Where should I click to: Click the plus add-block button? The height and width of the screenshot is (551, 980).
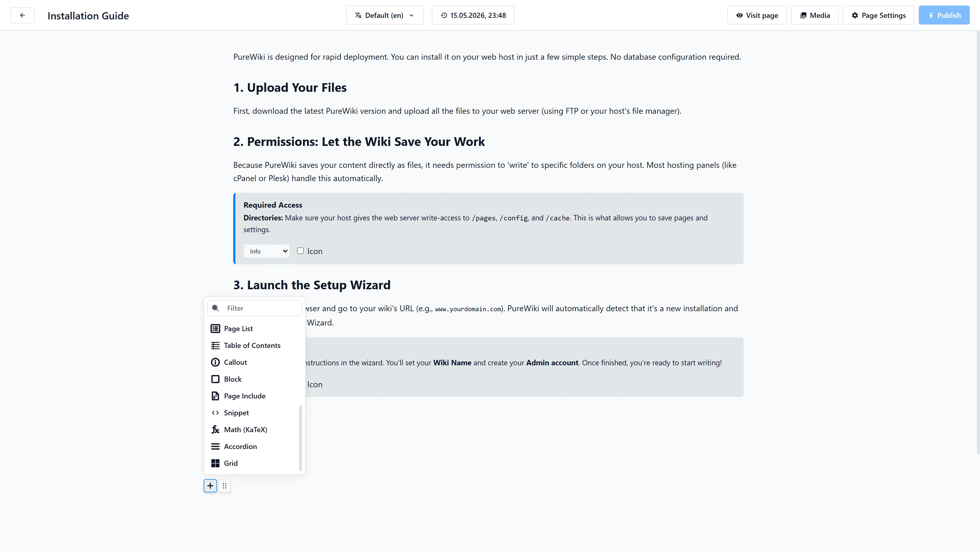click(x=210, y=486)
